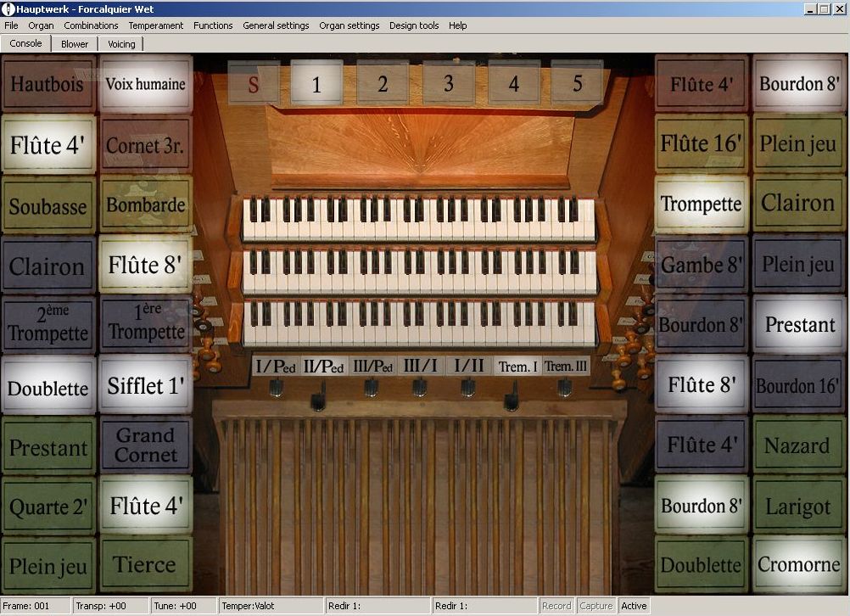Open the Temperament menu

point(155,25)
